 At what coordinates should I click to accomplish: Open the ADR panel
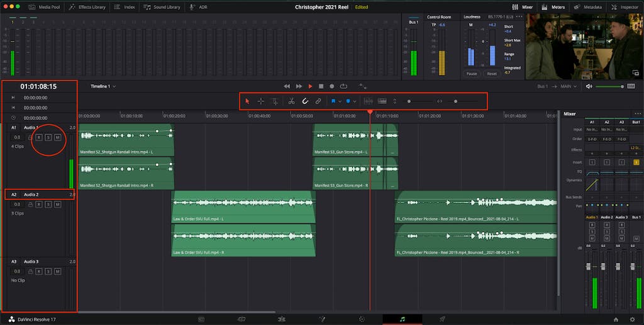(x=198, y=7)
